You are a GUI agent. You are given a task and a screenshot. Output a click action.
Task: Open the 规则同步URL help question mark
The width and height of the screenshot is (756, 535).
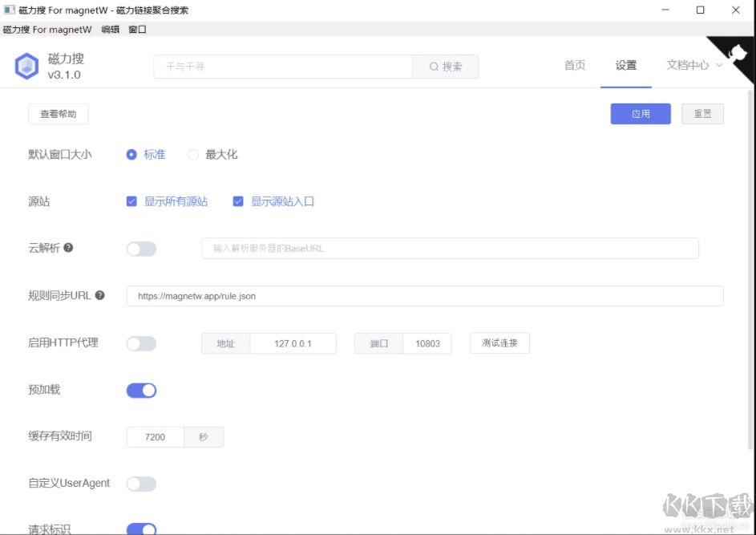pyautogui.click(x=99, y=295)
